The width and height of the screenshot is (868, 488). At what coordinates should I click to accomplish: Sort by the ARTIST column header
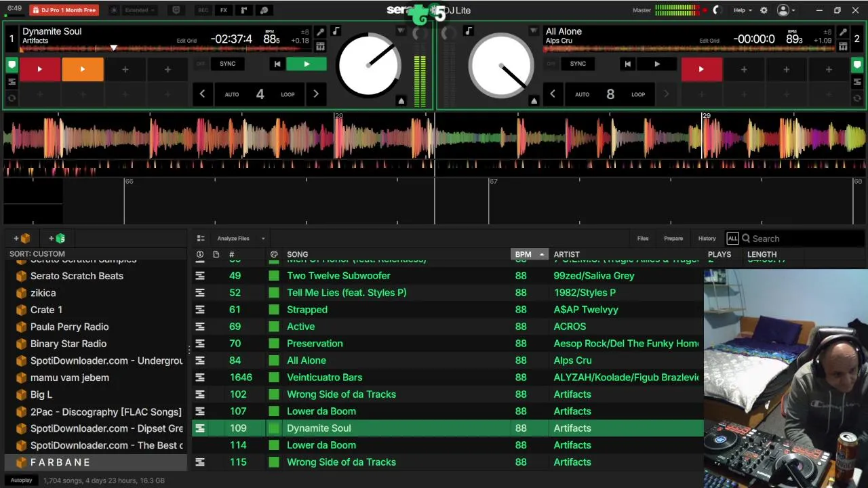click(566, 255)
